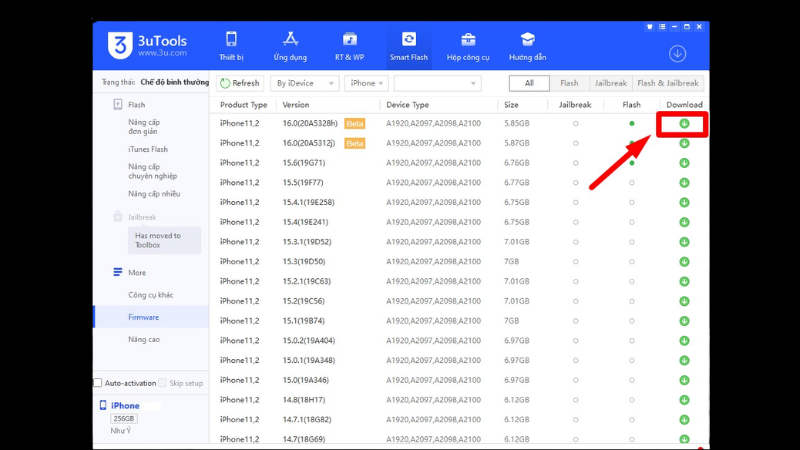Image resolution: width=800 pixels, height=450 pixels.
Task: Filter by Flash & Jailbreak tab
Action: pos(668,83)
